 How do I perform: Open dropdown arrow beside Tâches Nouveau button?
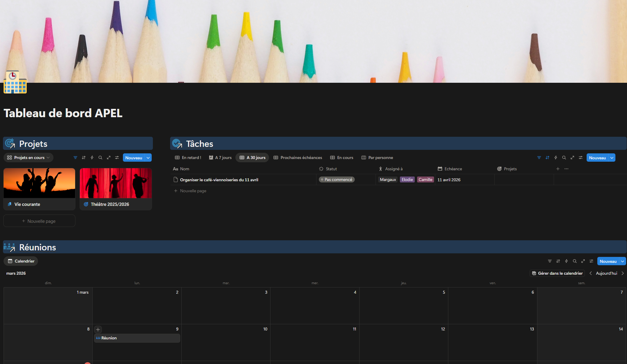click(612, 158)
